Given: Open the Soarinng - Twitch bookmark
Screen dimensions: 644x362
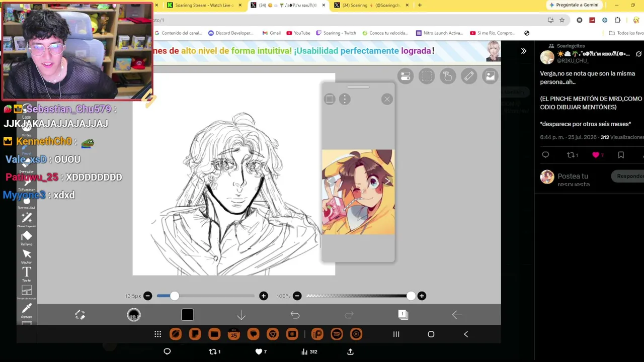Looking at the screenshot, I should pyautogui.click(x=336, y=33).
